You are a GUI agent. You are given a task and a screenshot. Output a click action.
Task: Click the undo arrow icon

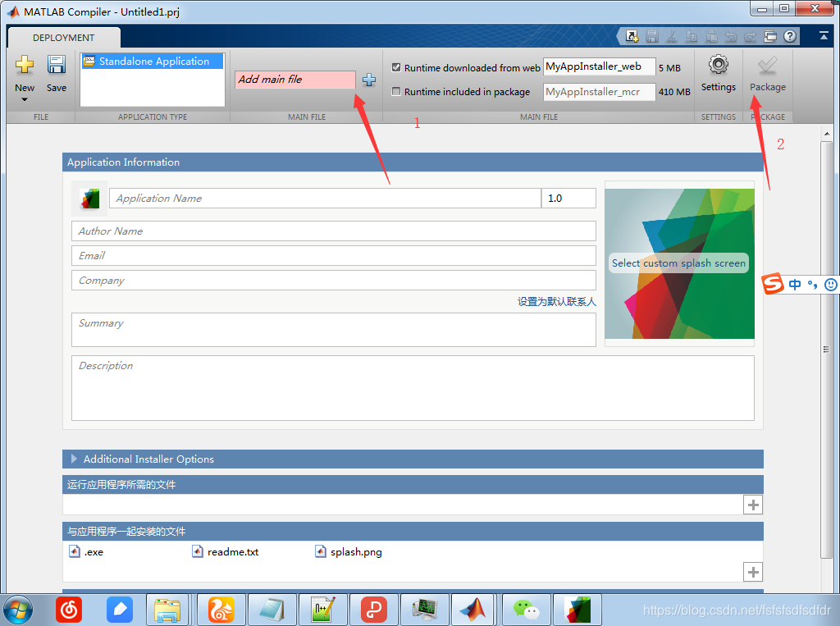[x=731, y=36]
